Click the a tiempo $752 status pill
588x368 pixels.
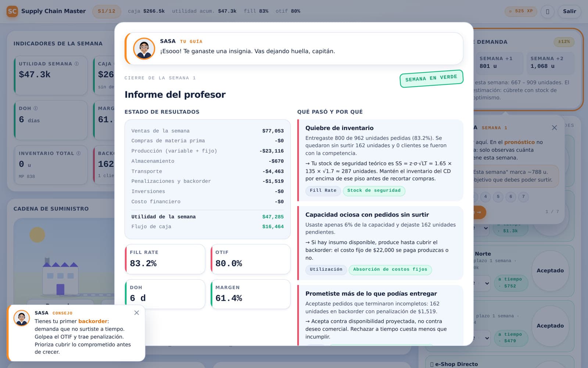click(510, 283)
